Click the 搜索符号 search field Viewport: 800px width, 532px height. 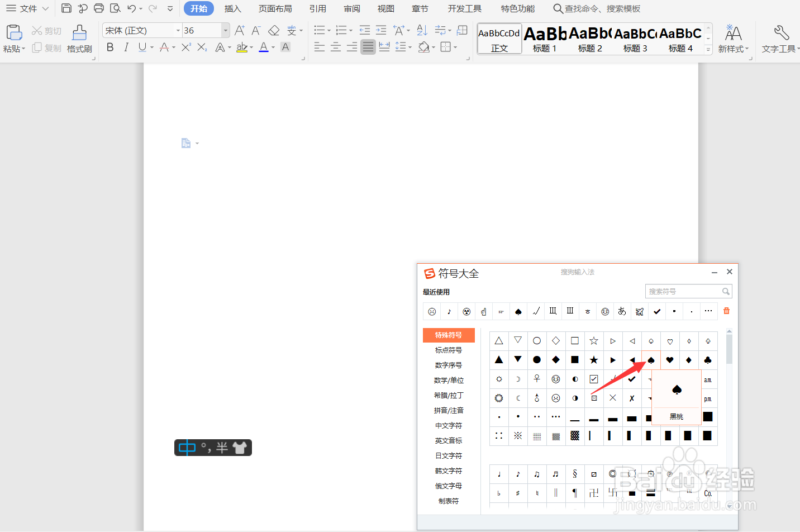pos(688,291)
